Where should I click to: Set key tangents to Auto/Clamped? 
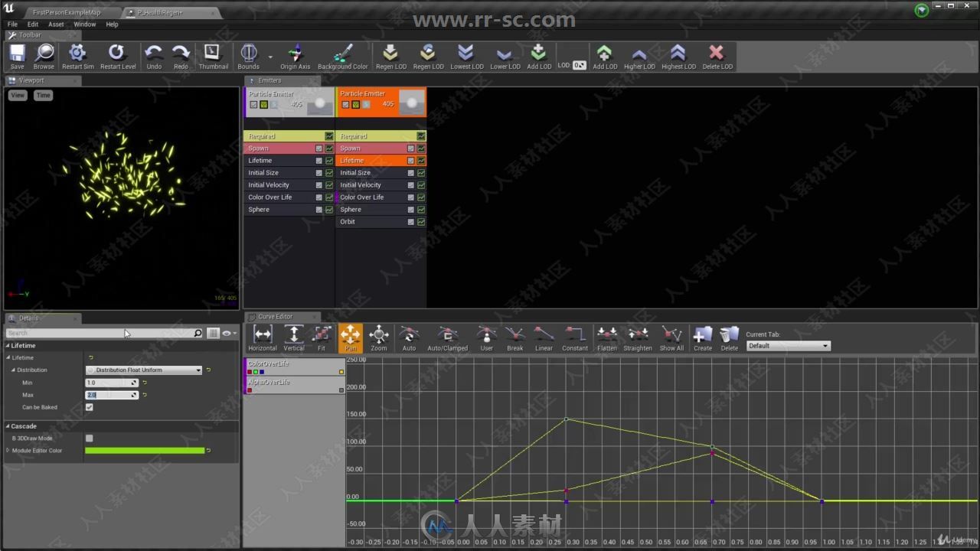448,338
